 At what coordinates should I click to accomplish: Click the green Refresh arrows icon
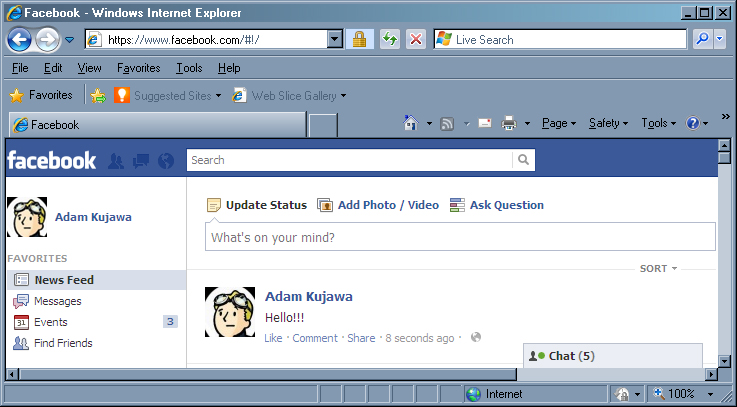point(390,39)
